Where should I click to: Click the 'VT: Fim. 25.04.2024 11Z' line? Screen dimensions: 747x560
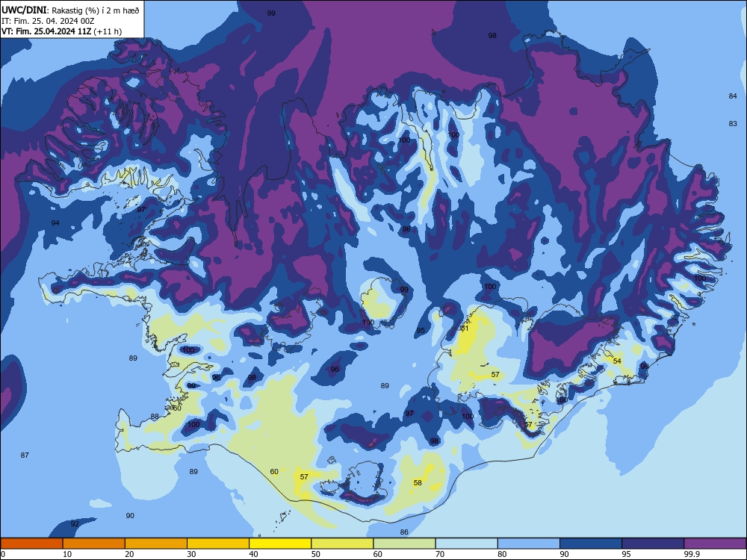point(46,31)
